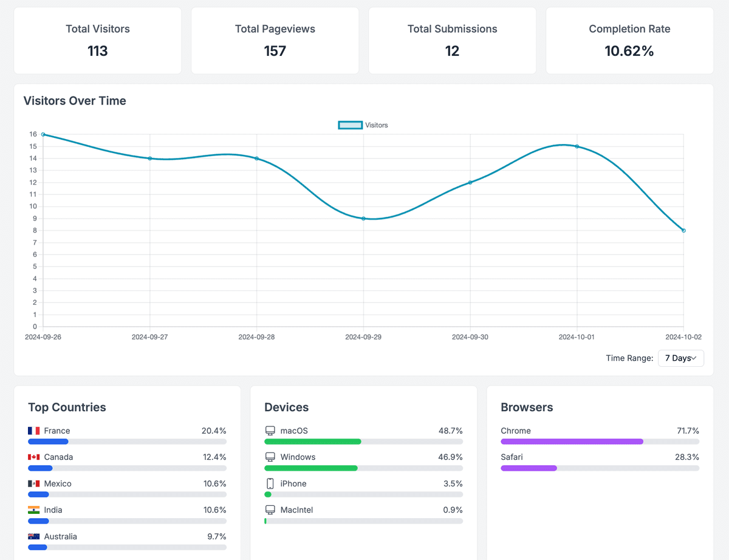Open the Devices panel header
This screenshot has width=729, height=560.
tap(286, 407)
